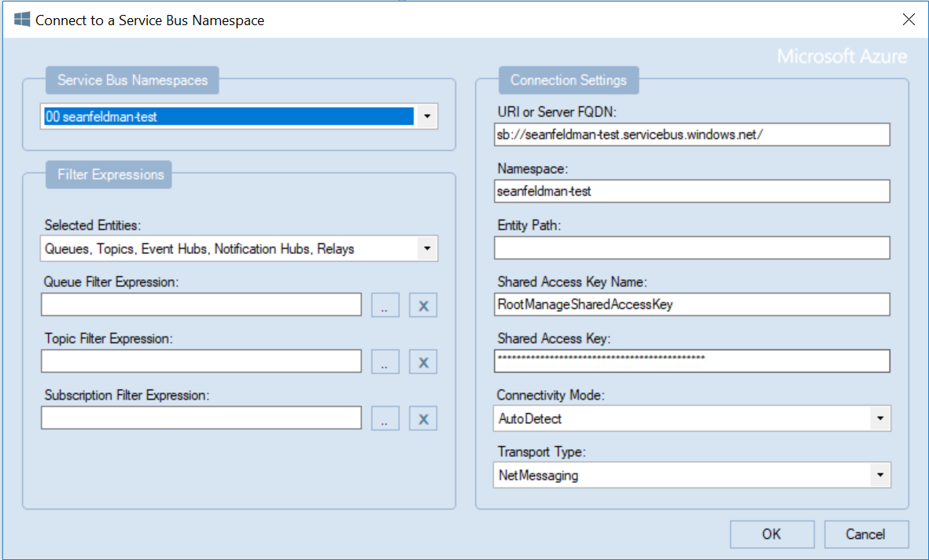Click the Entity Path input field
929x560 pixels.
coord(691,248)
